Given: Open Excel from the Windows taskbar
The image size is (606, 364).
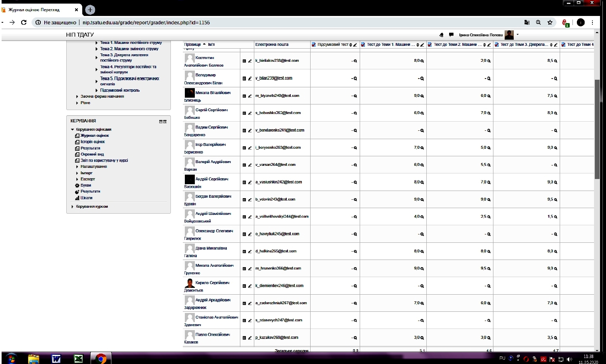Looking at the screenshot, I should [x=79, y=358].
